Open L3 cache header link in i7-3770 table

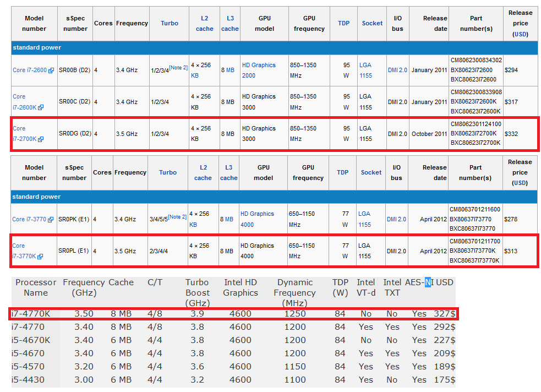click(229, 172)
